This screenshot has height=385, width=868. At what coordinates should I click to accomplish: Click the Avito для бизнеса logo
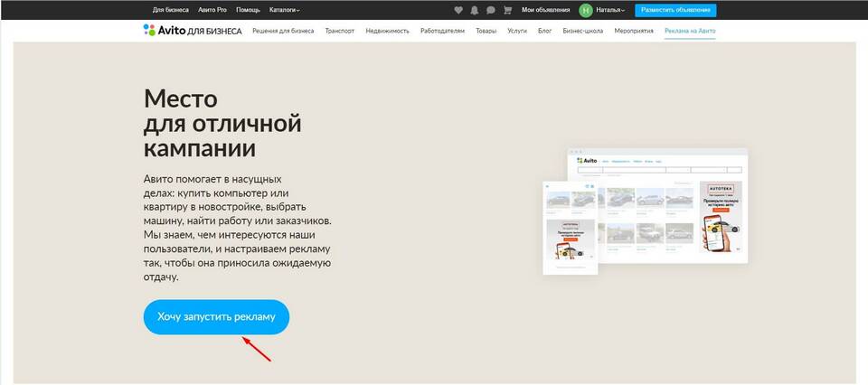(x=192, y=31)
